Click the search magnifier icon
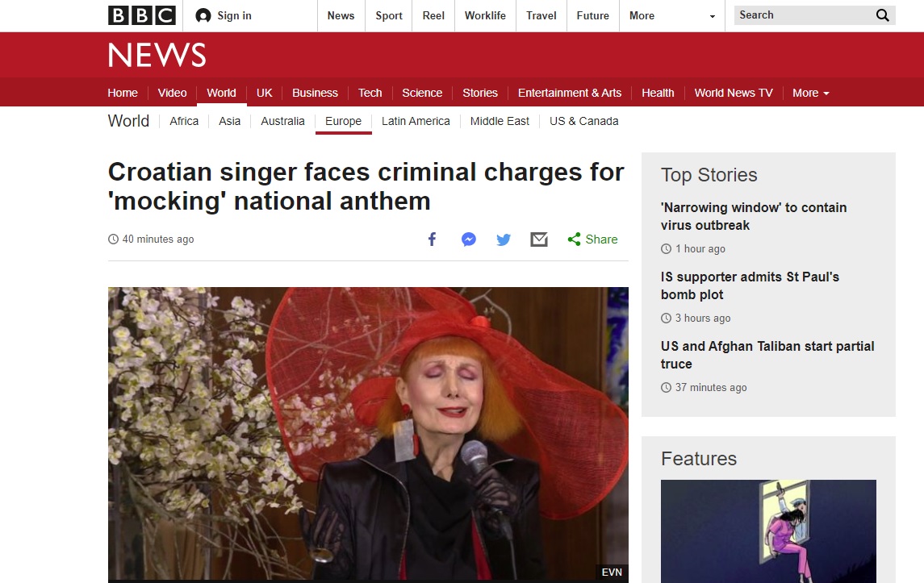Image resolution: width=924 pixels, height=583 pixels. [883, 15]
